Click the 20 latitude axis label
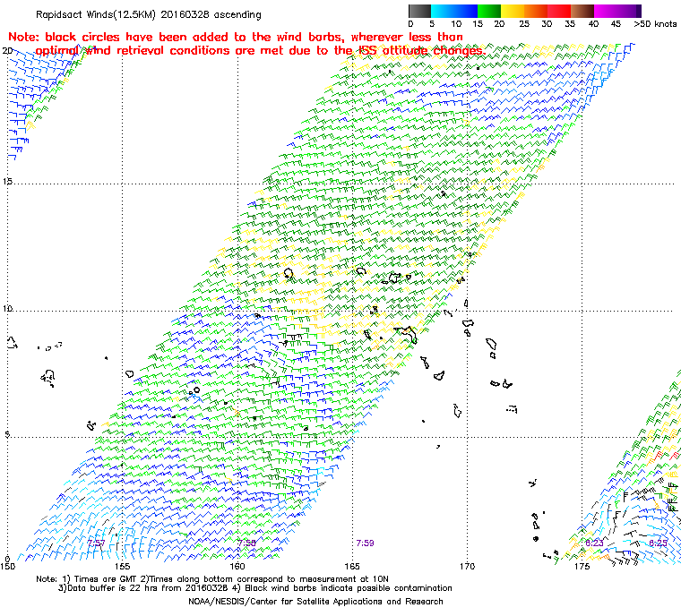The width and height of the screenshot is (681, 616). (7, 51)
